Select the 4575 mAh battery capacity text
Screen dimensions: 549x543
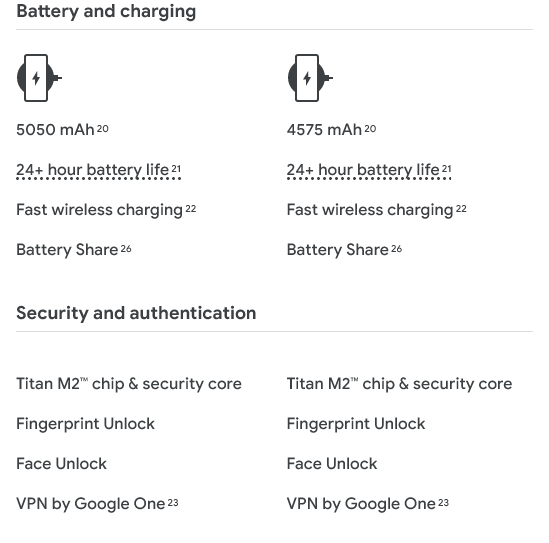pyautogui.click(x=324, y=130)
